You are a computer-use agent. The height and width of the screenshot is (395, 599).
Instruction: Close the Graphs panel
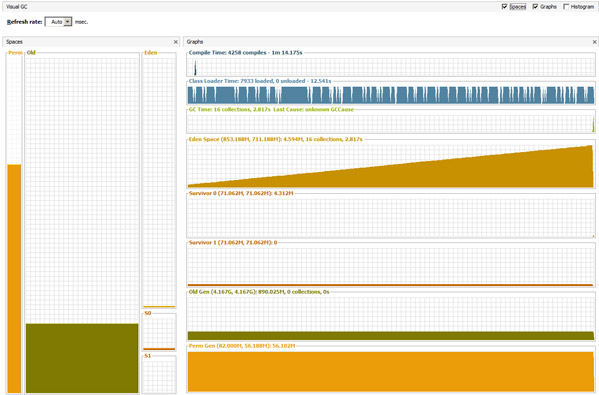pos(594,42)
